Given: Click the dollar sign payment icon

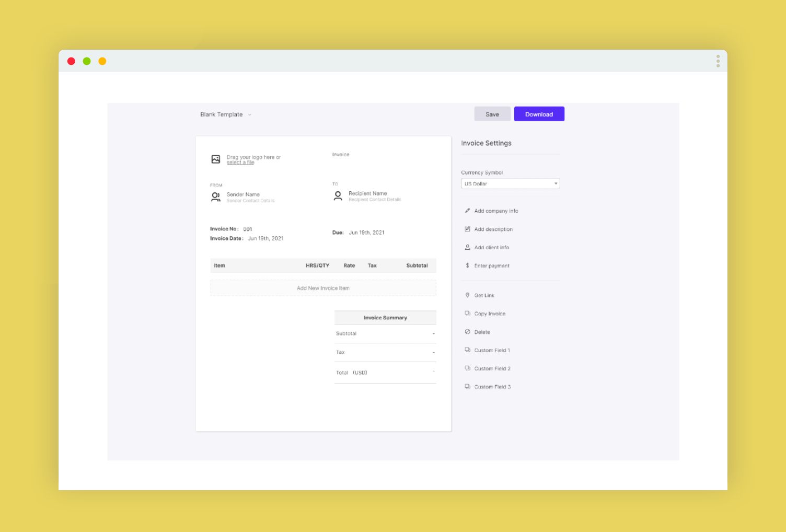Looking at the screenshot, I should tap(467, 265).
